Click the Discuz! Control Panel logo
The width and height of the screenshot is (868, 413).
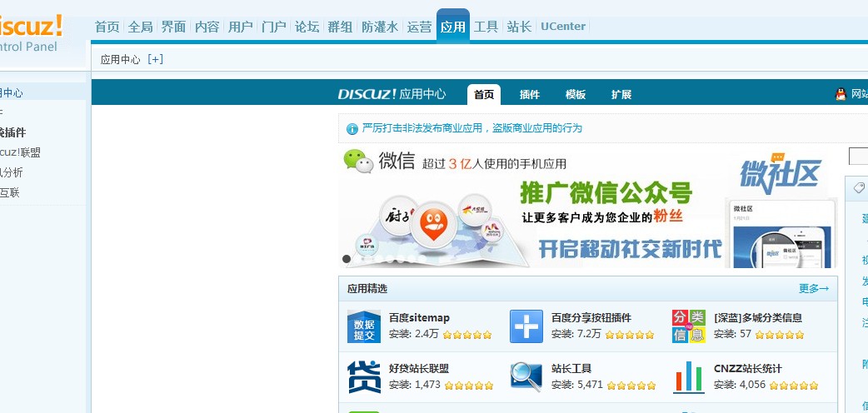pyautogui.click(x=30, y=34)
